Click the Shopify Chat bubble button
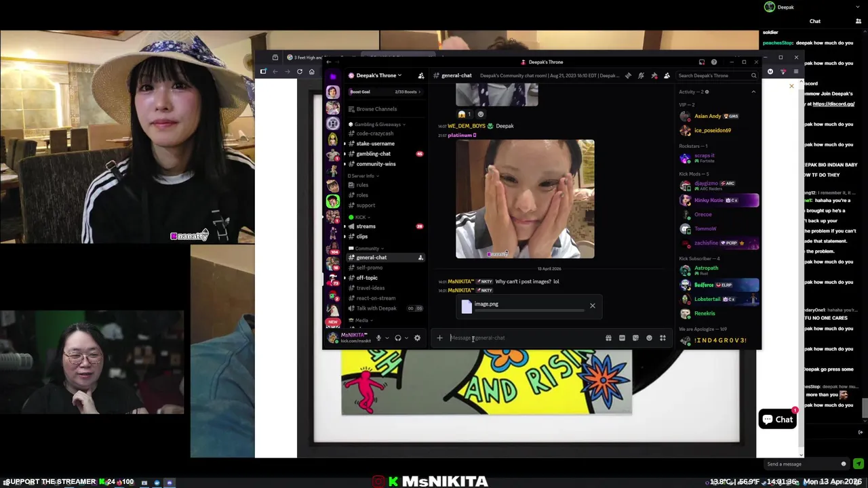868x488 pixels. point(777,420)
